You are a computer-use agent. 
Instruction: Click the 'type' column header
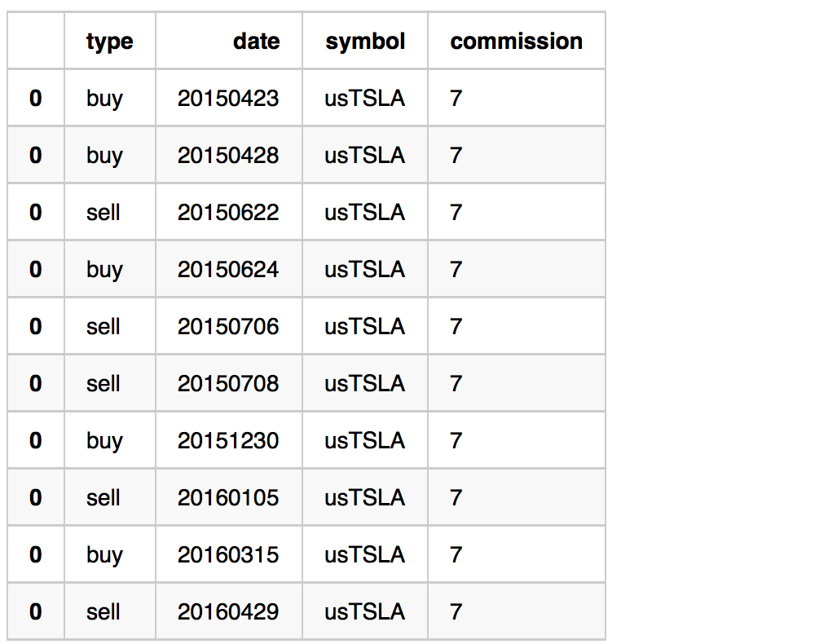coord(110,42)
